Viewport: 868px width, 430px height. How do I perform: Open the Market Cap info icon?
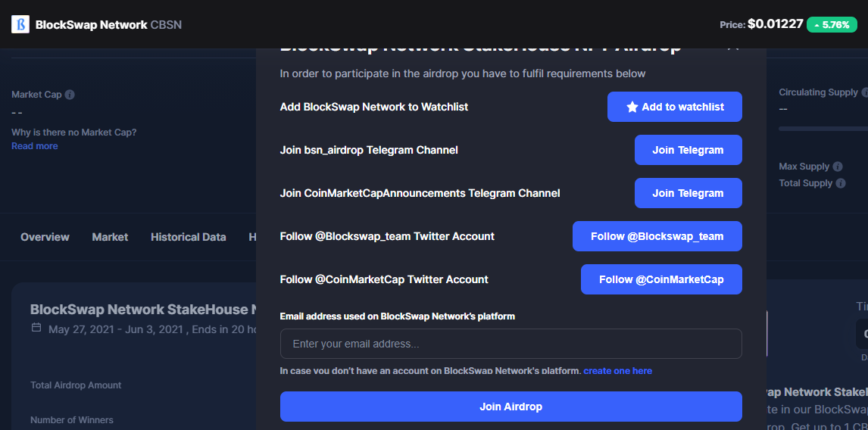tap(70, 95)
